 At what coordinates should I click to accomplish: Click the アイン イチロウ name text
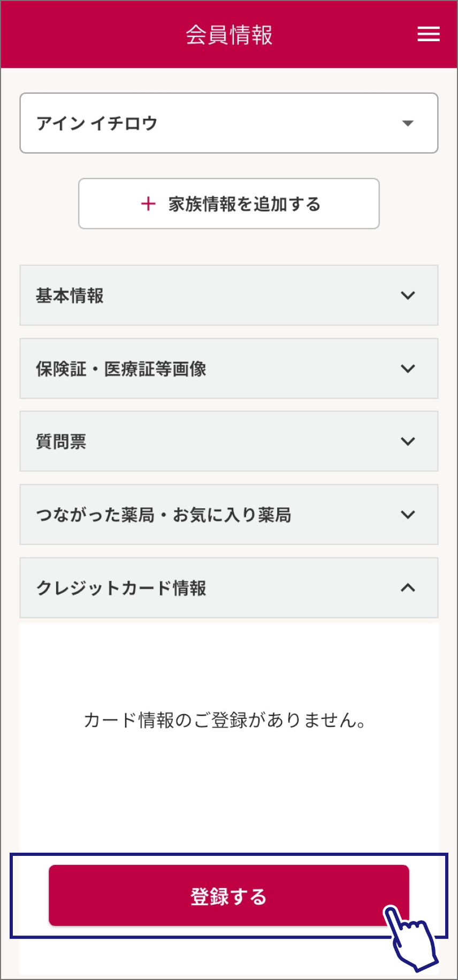coord(97,124)
